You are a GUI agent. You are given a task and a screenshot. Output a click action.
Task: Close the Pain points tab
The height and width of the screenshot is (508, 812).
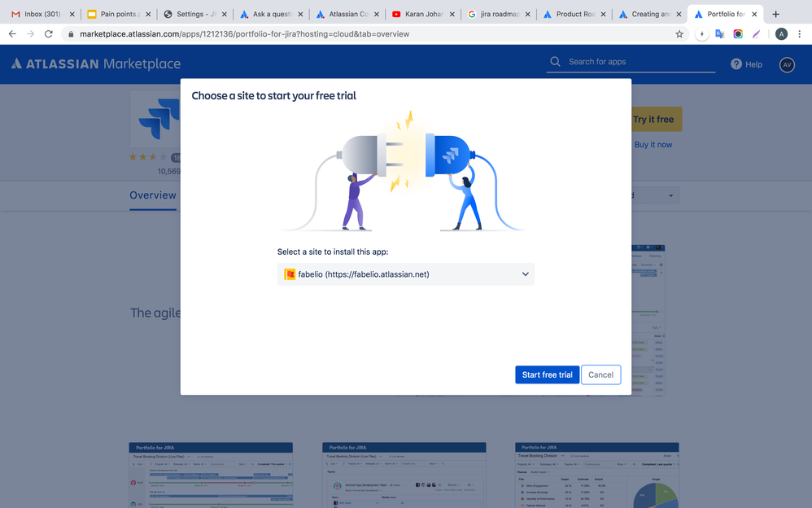pos(148,14)
